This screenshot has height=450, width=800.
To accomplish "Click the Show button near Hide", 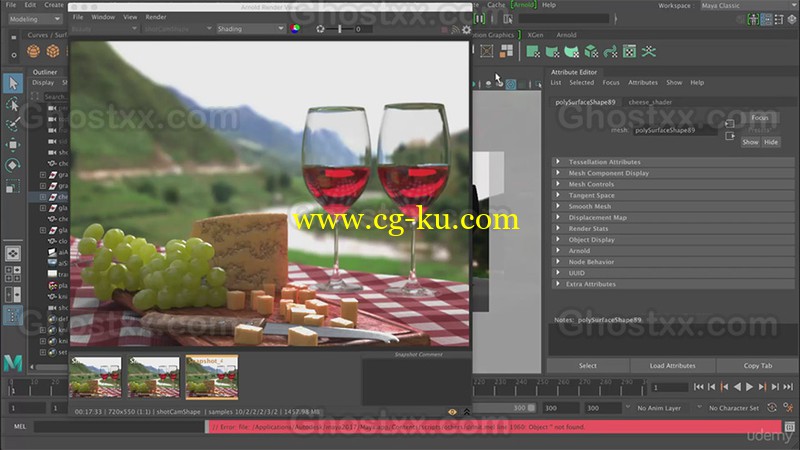I will [750, 142].
